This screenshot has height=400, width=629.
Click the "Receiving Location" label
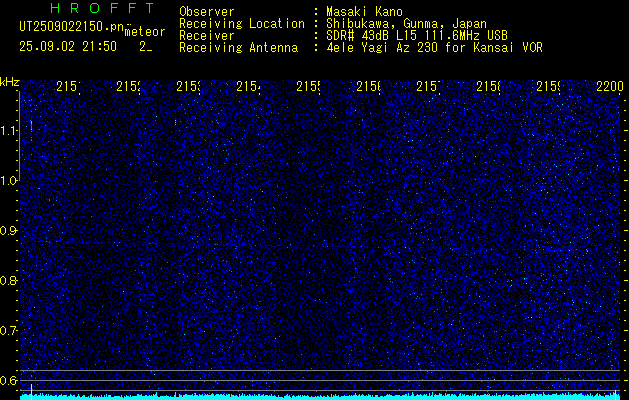(x=242, y=24)
